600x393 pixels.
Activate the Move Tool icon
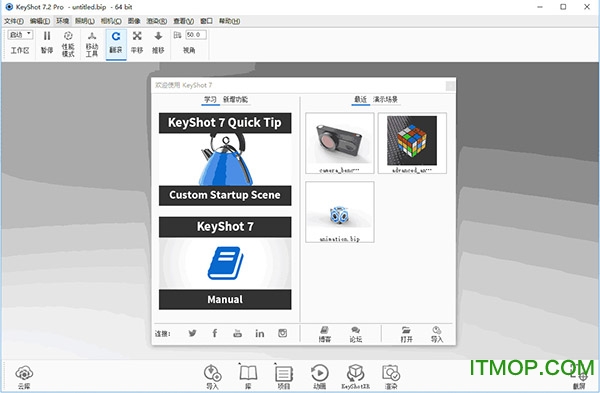click(92, 44)
